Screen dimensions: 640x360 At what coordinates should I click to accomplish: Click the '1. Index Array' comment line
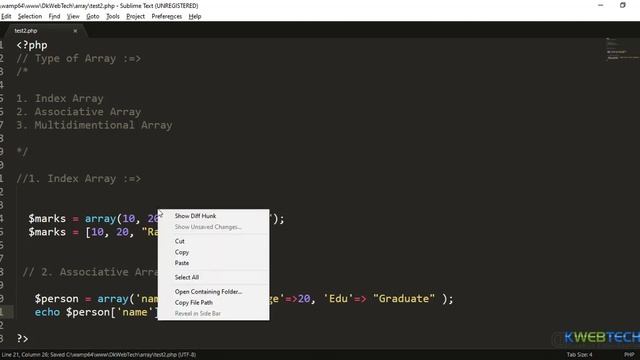tap(60, 98)
